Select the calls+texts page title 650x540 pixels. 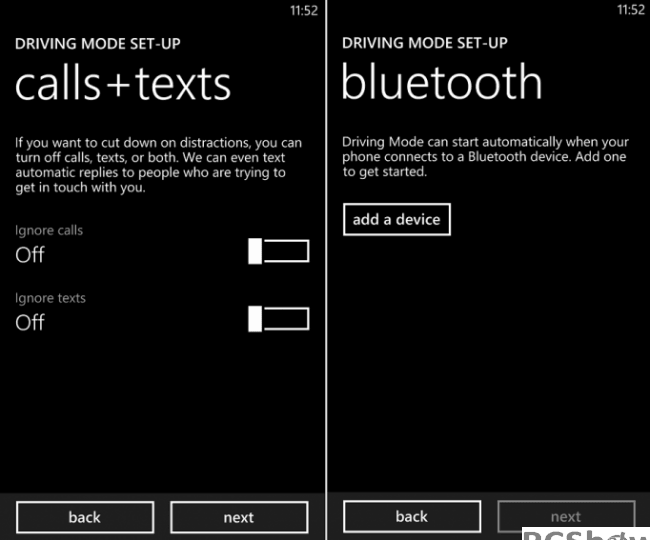(x=123, y=84)
